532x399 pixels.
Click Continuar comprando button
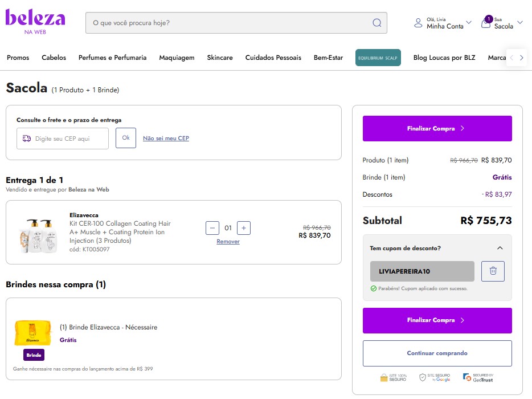[437, 353]
